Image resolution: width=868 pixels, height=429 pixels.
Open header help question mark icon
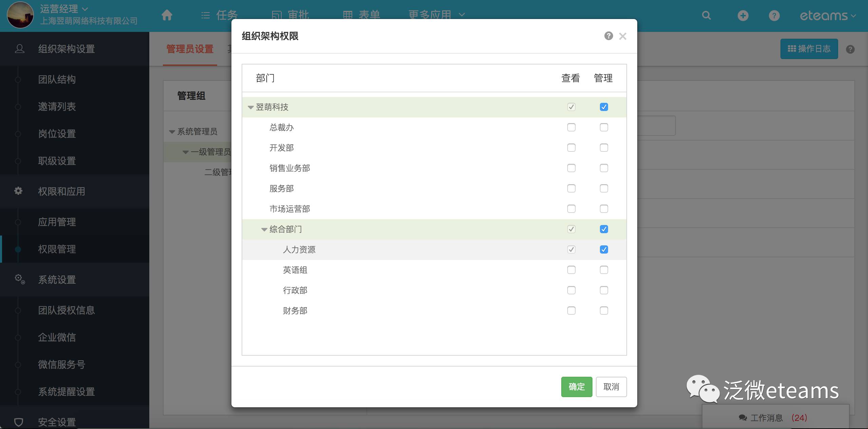click(x=774, y=16)
